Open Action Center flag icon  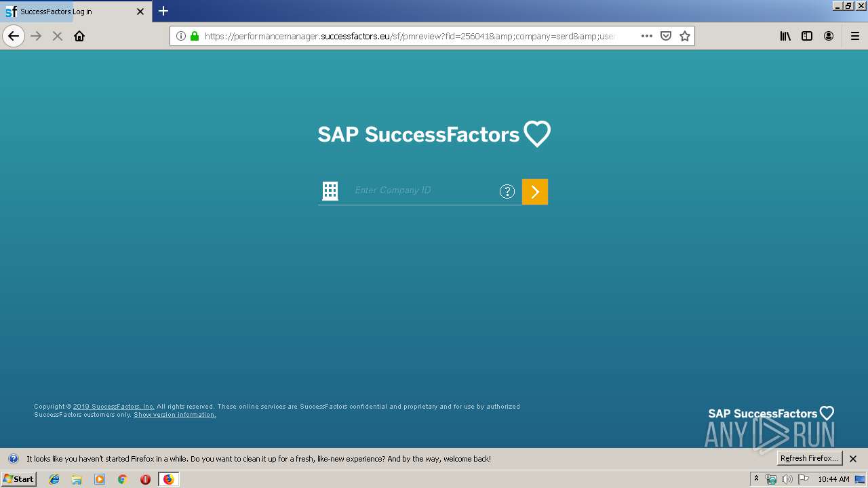804,479
